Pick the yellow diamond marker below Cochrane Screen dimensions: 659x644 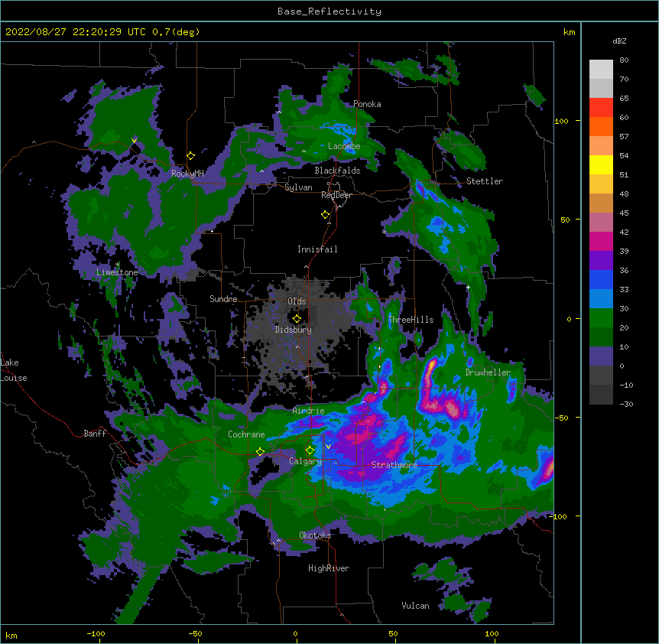(260, 452)
